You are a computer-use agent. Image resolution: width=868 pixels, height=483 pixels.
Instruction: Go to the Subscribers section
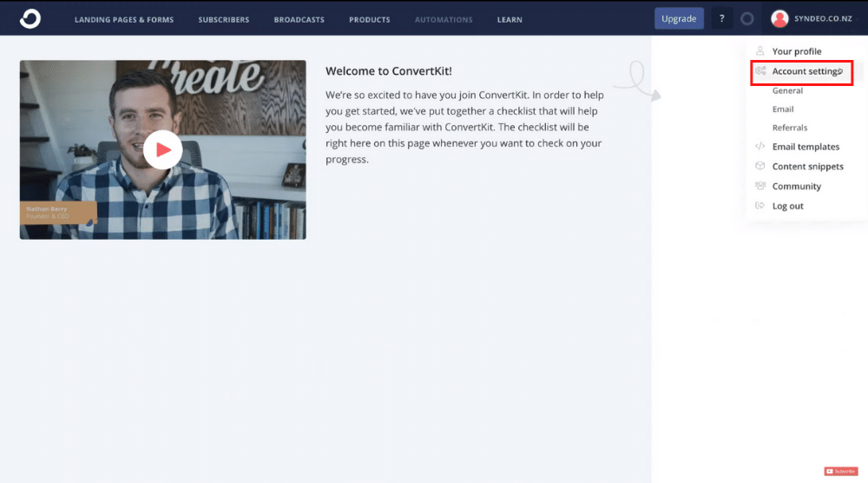[224, 19]
